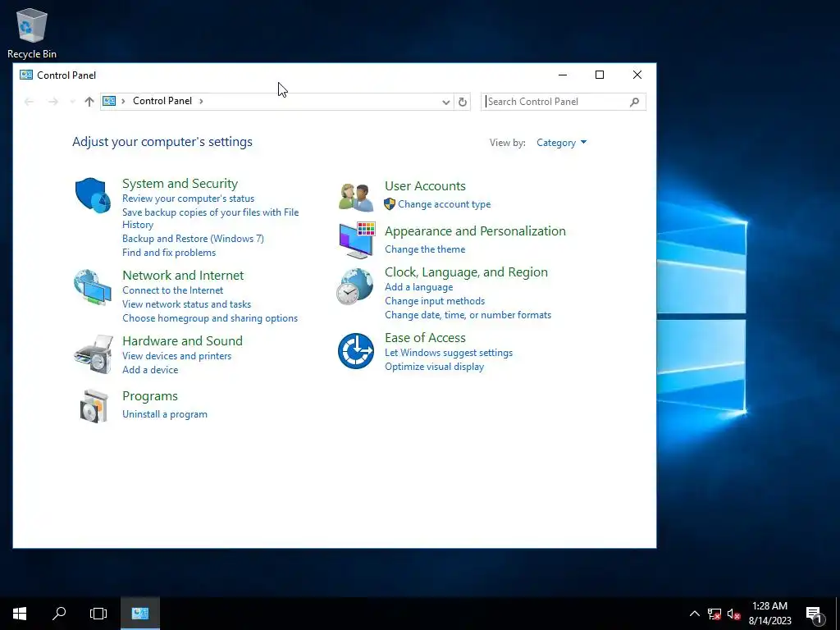Click the refresh icon in address bar

click(x=463, y=102)
